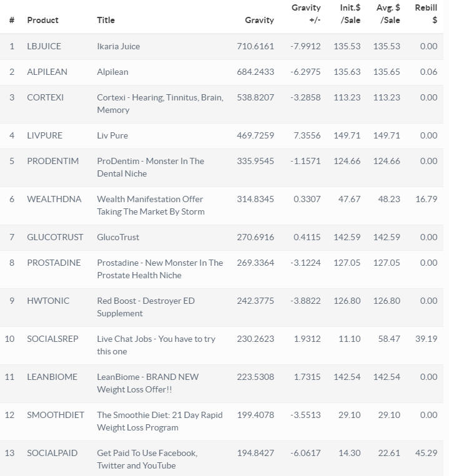
Task: Select the LEANBIOME product name
Action: [x=52, y=377]
